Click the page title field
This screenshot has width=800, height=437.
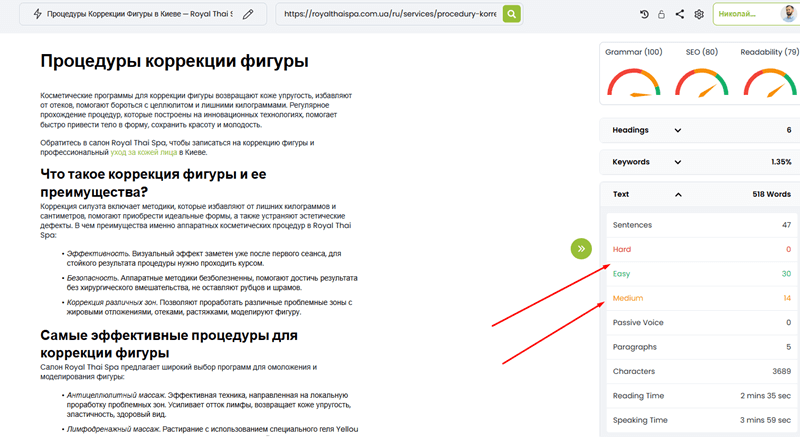[139, 14]
